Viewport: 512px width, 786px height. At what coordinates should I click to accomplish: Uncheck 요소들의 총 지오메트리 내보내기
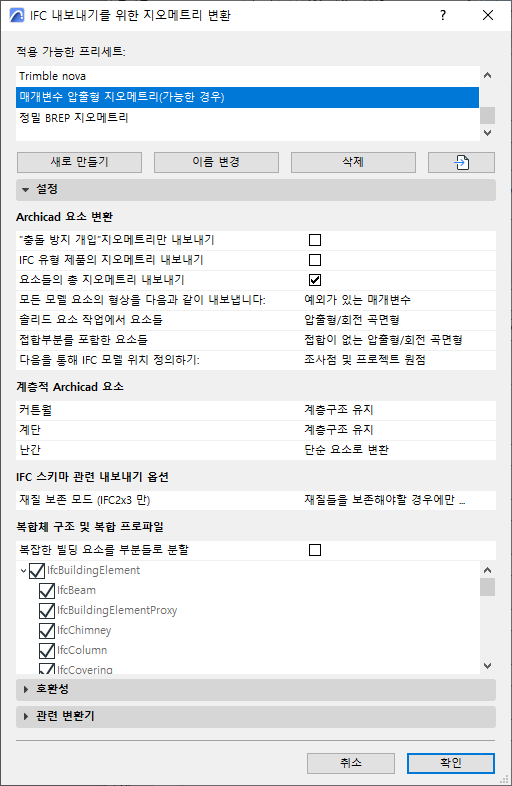point(315,280)
